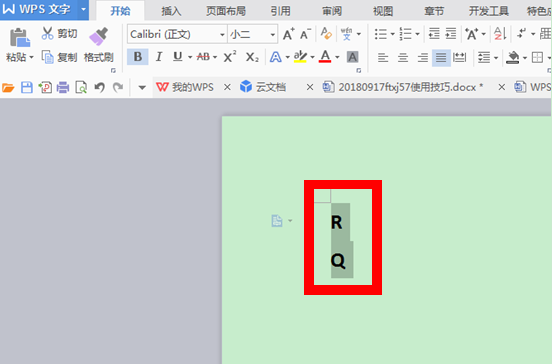Viewport: 552px width, 364px height.
Task: Open the 页面布局 ribbon tab
Action: pyautogui.click(x=226, y=11)
